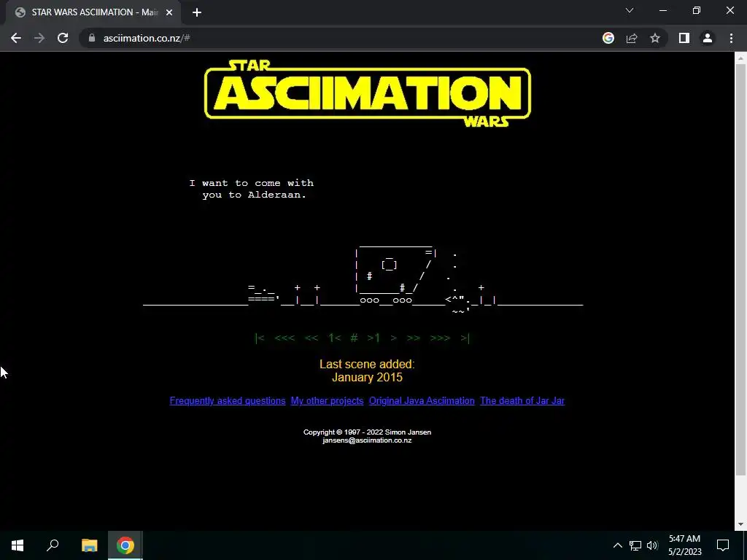Viewport: 747px width, 560px height.
Task: Click the << rewind control
Action: point(311,338)
